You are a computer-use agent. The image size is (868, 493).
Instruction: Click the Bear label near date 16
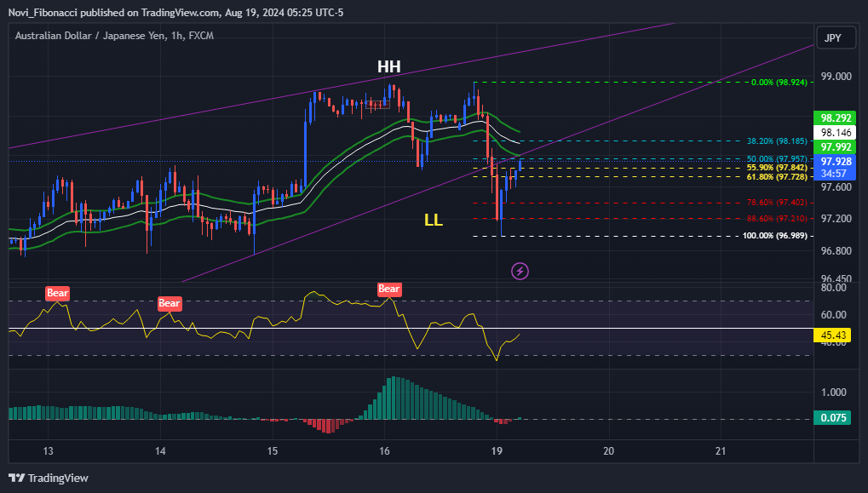click(x=389, y=289)
